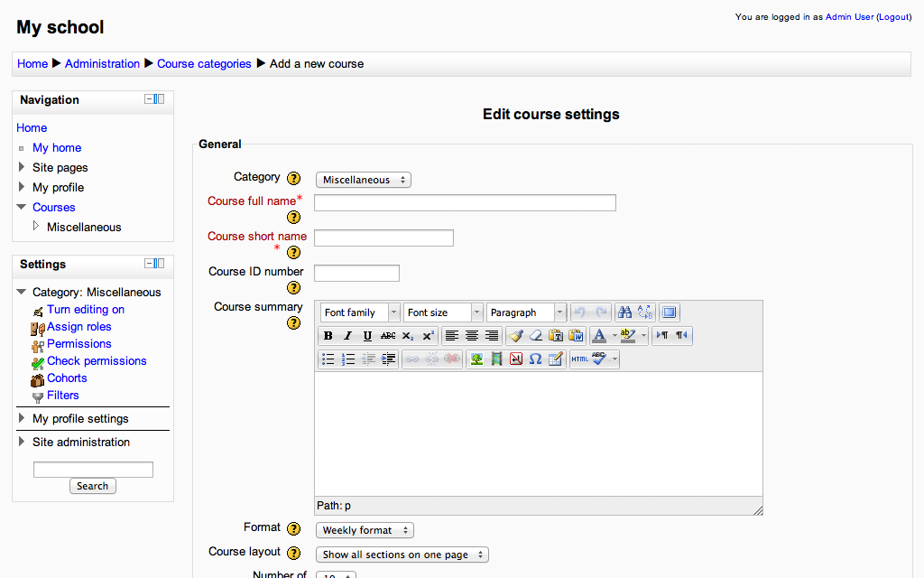Toggle fullscreen mode for the editor
Image resolution: width=924 pixels, height=578 pixels.
tap(669, 312)
